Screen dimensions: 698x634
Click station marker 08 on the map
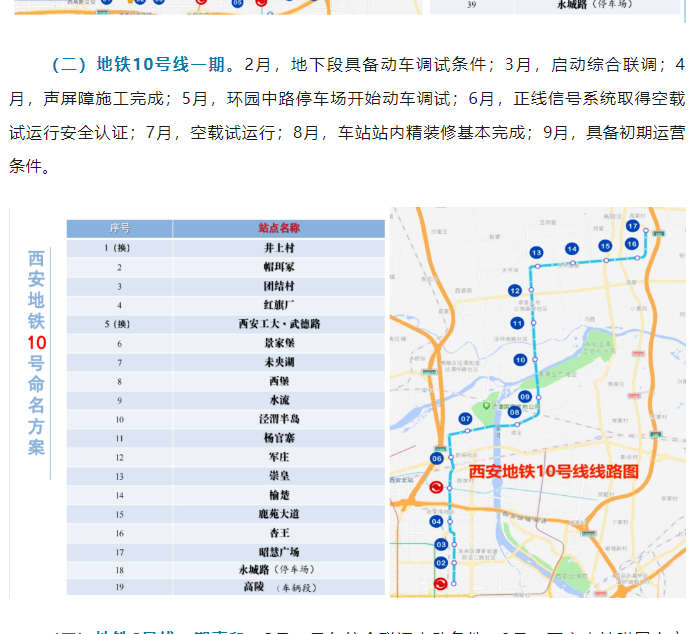click(x=515, y=412)
